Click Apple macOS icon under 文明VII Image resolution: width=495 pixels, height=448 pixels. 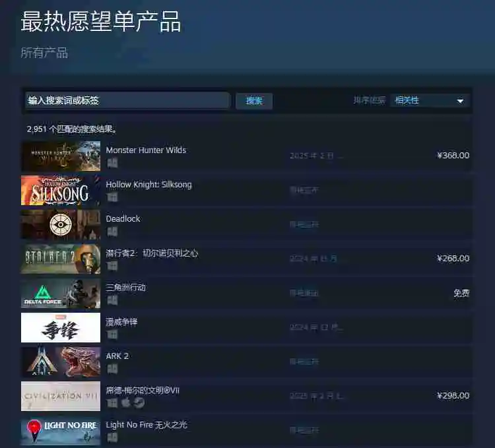(x=125, y=402)
